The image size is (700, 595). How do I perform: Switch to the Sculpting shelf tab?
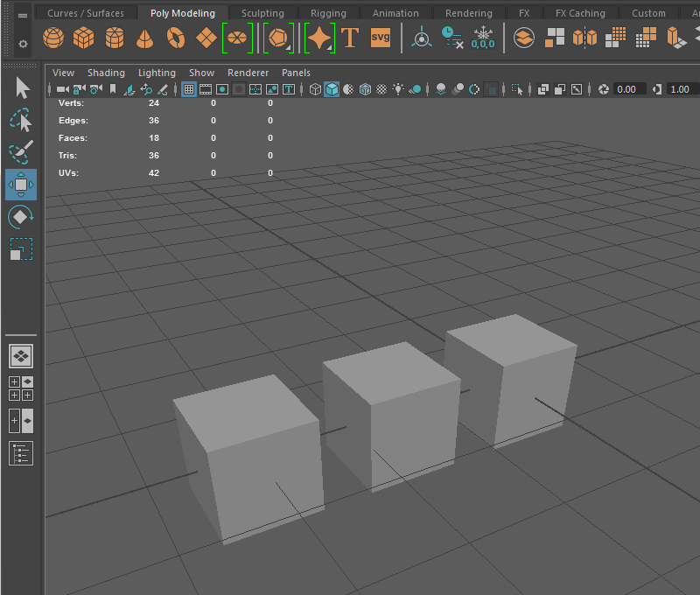262,13
